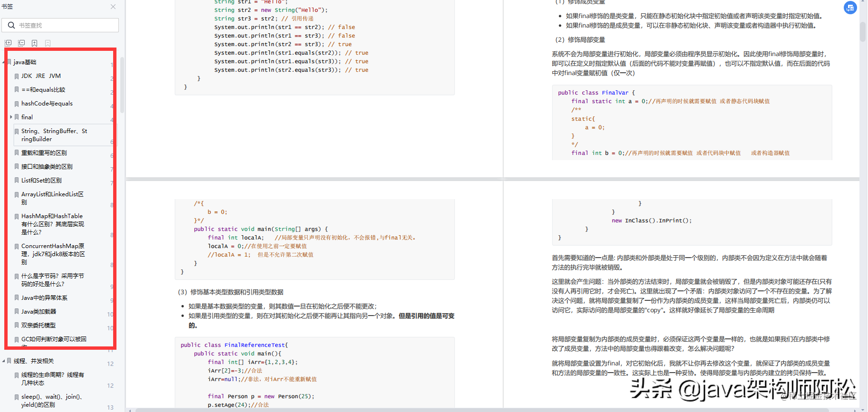Collapse the java基础 bookmark group
The image size is (868, 412).
(4, 62)
